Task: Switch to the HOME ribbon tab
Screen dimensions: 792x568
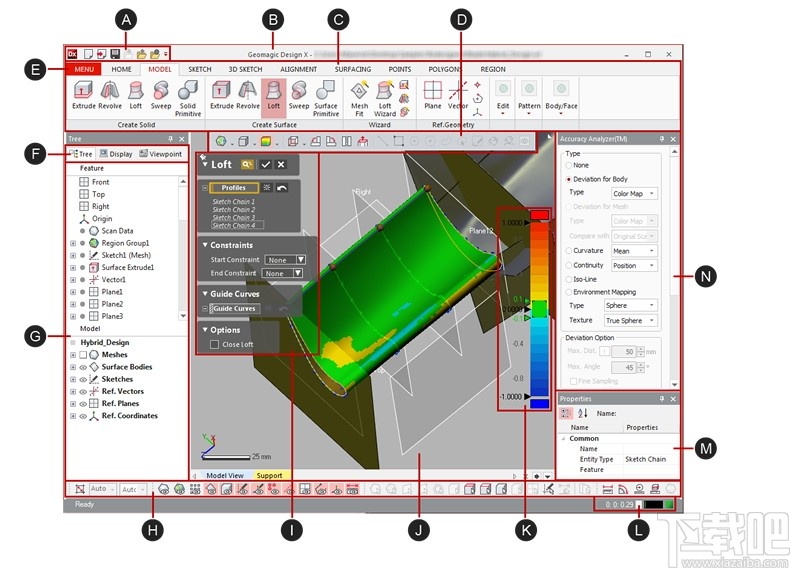Action: [121, 69]
